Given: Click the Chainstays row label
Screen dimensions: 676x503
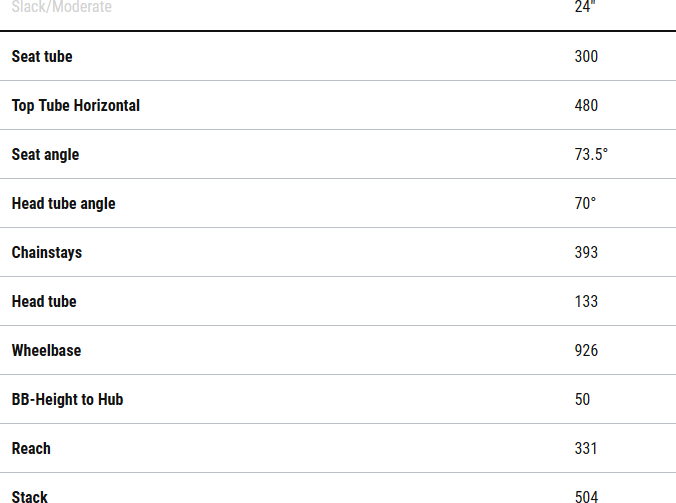Looking at the screenshot, I should pos(47,253).
